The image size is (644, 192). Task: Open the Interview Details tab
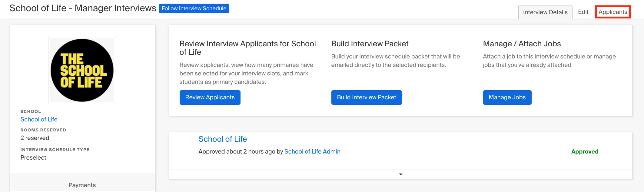coord(545,12)
